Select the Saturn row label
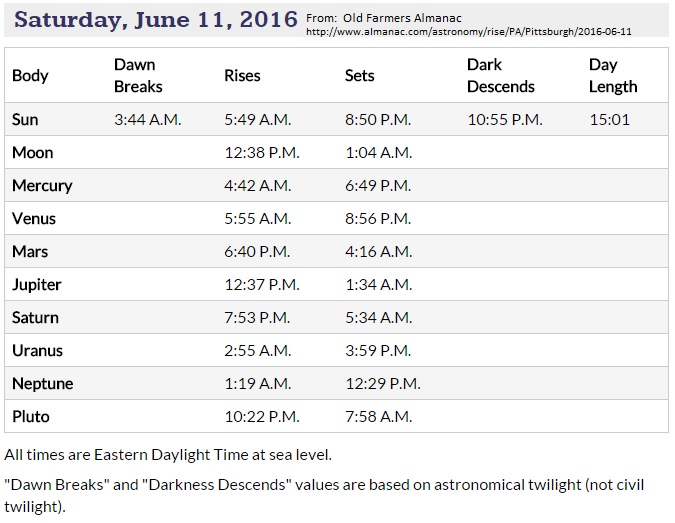 [x=35, y=318]
